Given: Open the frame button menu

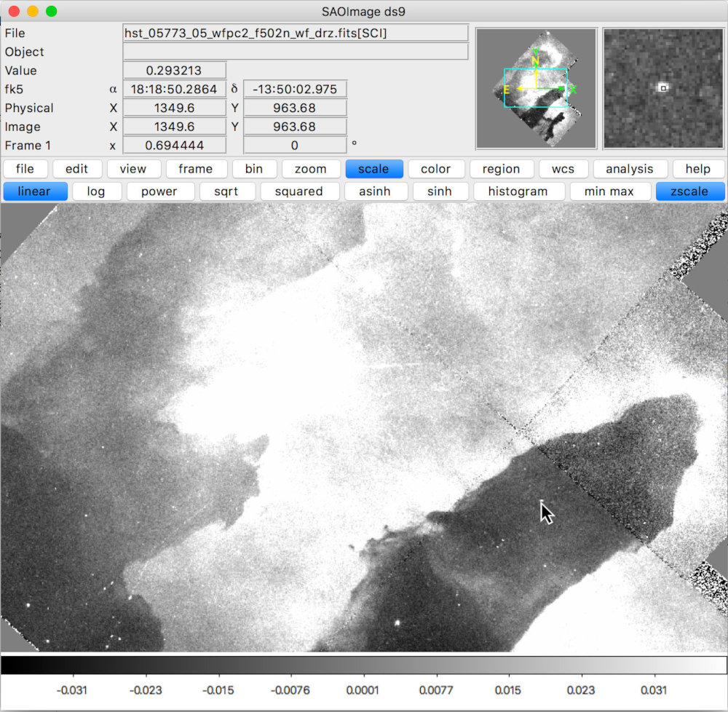Looking at the screenshot, I should [195, 168].
